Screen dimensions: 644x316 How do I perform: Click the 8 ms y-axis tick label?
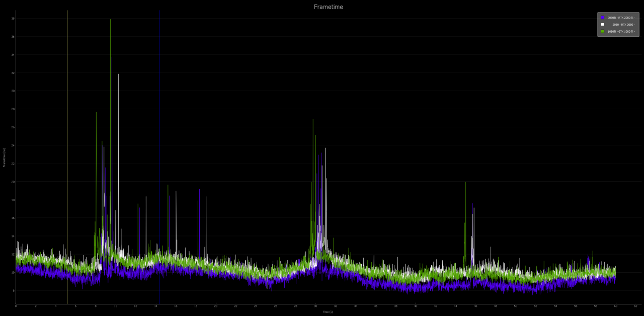13,290
